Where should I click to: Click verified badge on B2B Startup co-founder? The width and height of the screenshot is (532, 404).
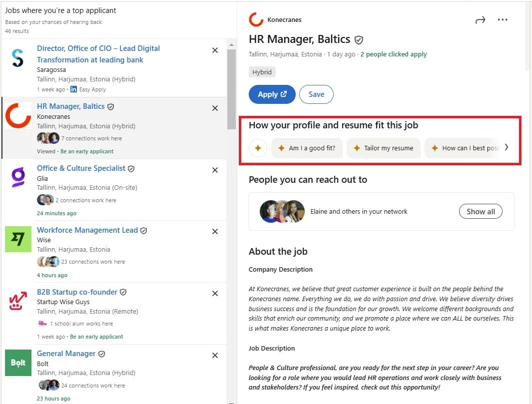pyautogui.click(x=123, y=292)
